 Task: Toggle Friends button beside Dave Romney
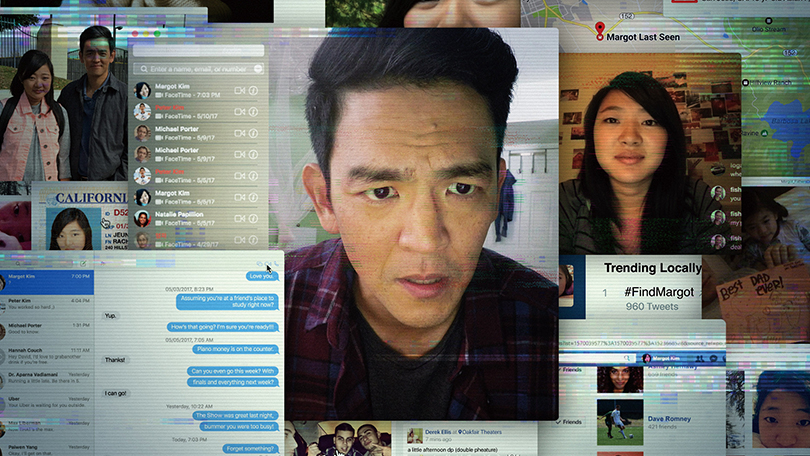pyautogui.click(x=569, y=422)
